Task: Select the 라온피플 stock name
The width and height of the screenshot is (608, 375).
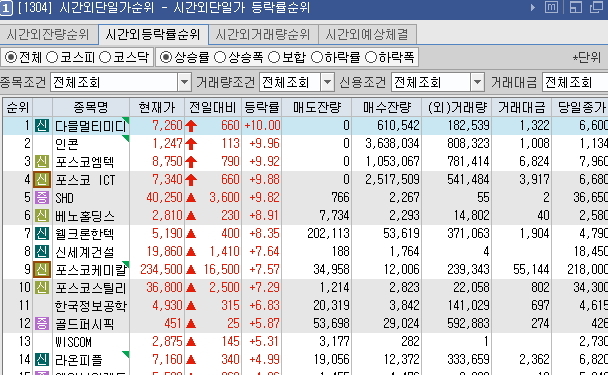Action: pyautogui.click(x=79, y=359)
